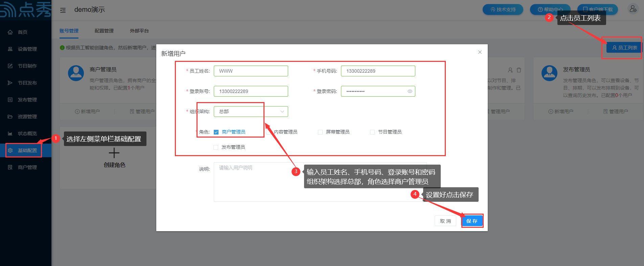Check the 发布管理员 role checkbox
The width and height of the screenshot is (644, 266).
click(x=216, y=147)
